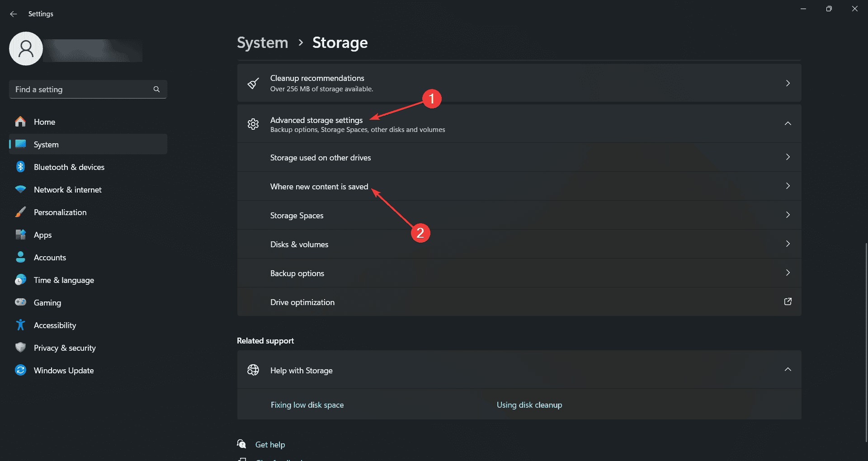
Task: Click the Windows Update sync icon
Action: (20, 370)
